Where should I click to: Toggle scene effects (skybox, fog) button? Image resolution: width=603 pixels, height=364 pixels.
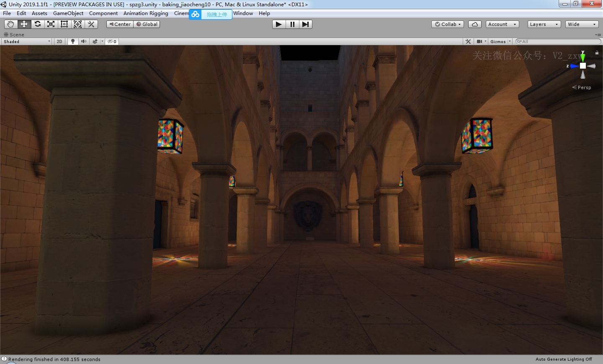pyautogui.click(x=95, y=41)
